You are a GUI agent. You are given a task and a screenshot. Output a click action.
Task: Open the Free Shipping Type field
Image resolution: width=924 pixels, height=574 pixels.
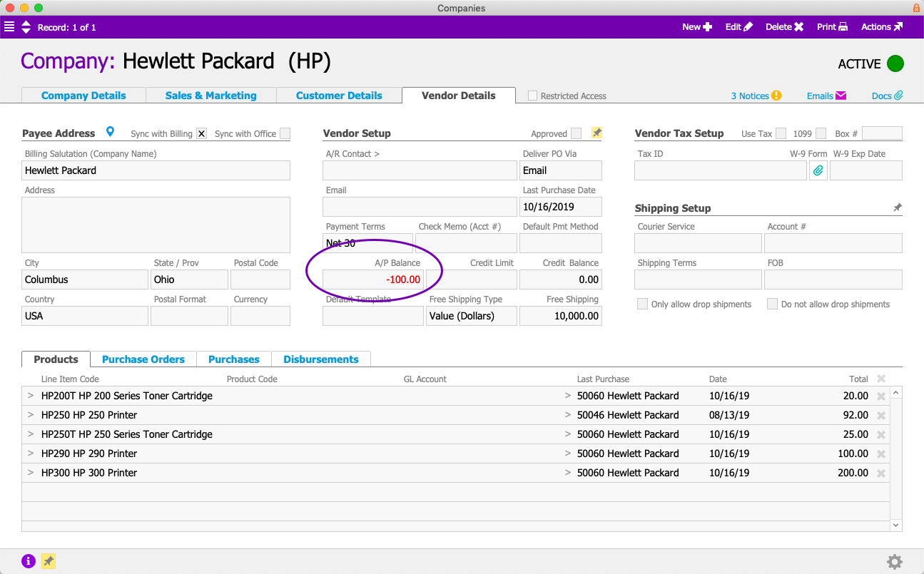(472, 316)
